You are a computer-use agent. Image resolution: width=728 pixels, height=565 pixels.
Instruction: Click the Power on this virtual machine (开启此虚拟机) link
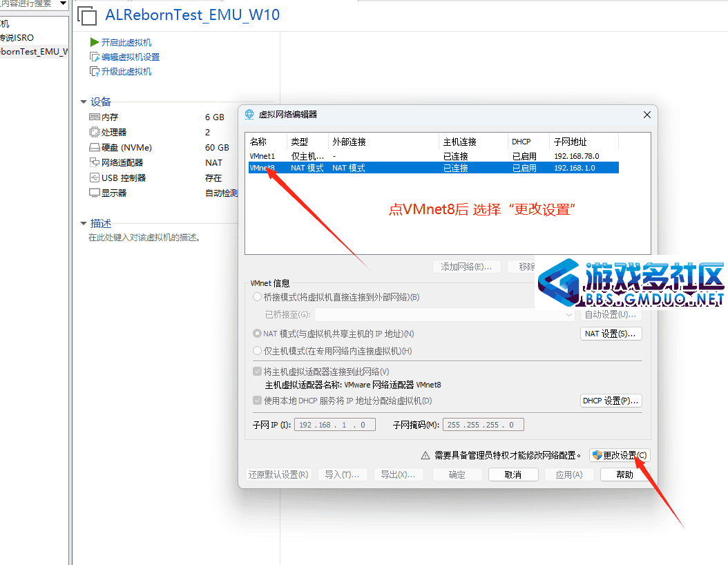click(126, 42)
